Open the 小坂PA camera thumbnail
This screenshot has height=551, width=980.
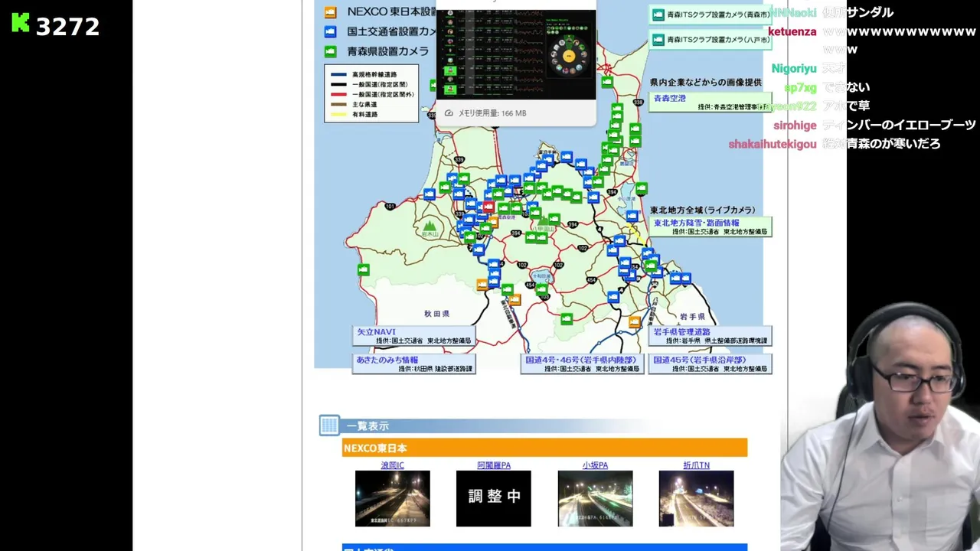click(x=595, y=498)
